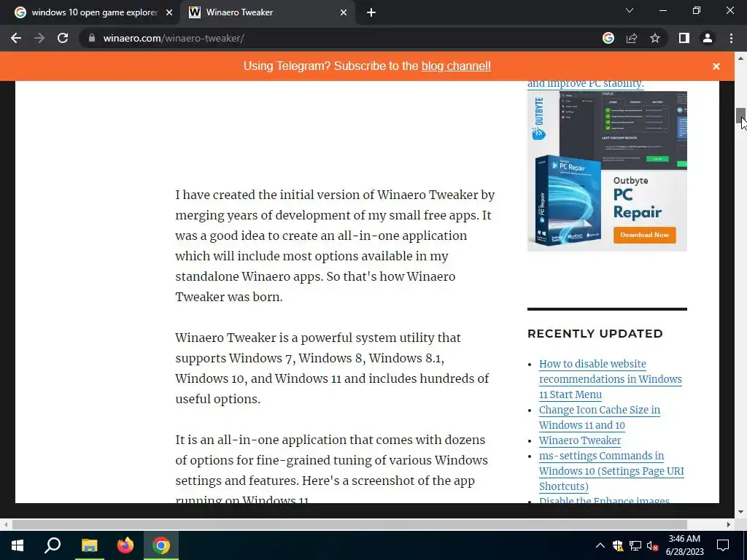The image size is (747, 560).
Task: Open Chrome's three-dot menu
Action: [x=731, y=38]
